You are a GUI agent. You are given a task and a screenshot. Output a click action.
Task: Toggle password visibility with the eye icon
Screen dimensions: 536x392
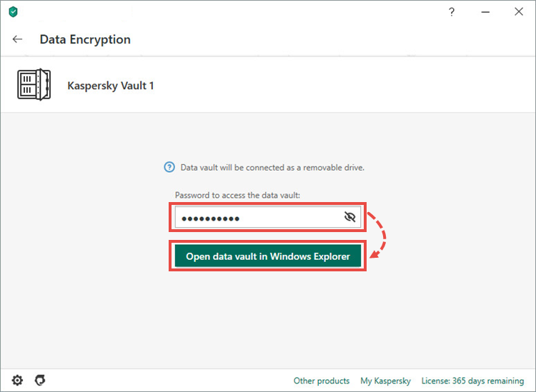tap(349, 217)
